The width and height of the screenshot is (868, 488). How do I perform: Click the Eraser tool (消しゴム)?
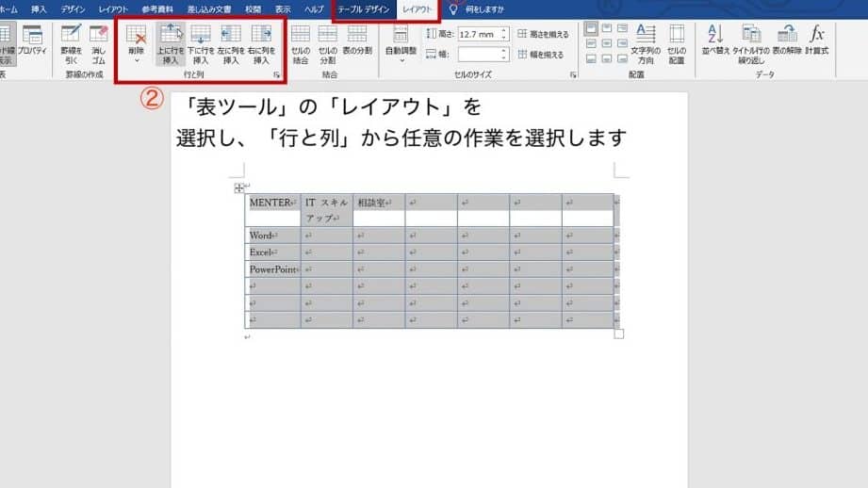[98, 42]
